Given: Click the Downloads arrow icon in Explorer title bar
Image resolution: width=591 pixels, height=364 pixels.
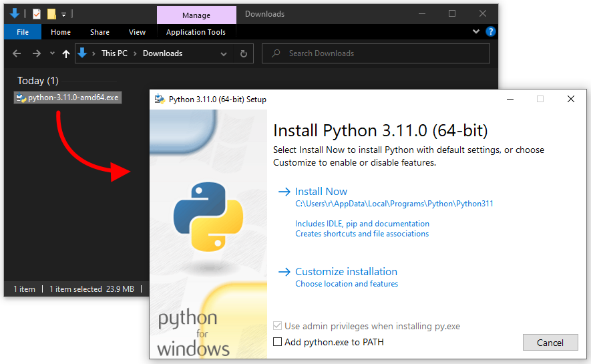Looking at the screenshot, I should (15, 14).
